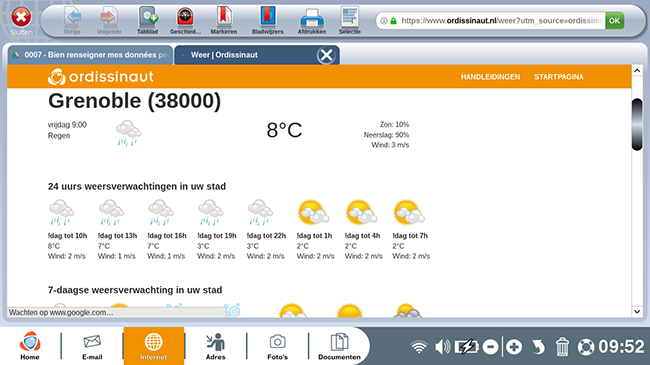Click the 8°C current temperature
This screenshot has height=365, width=650.
(x=284, y=130)
